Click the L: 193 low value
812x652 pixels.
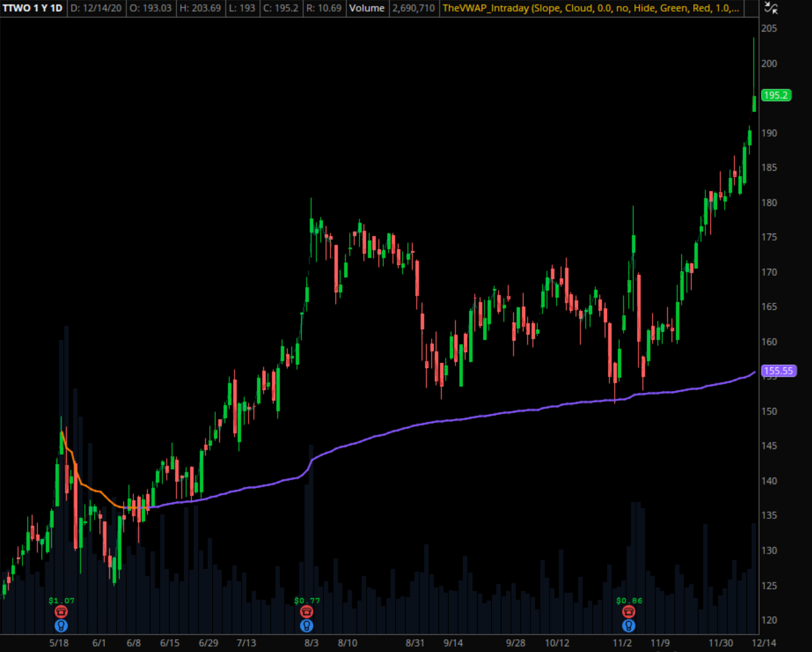[x=242, y=8]
